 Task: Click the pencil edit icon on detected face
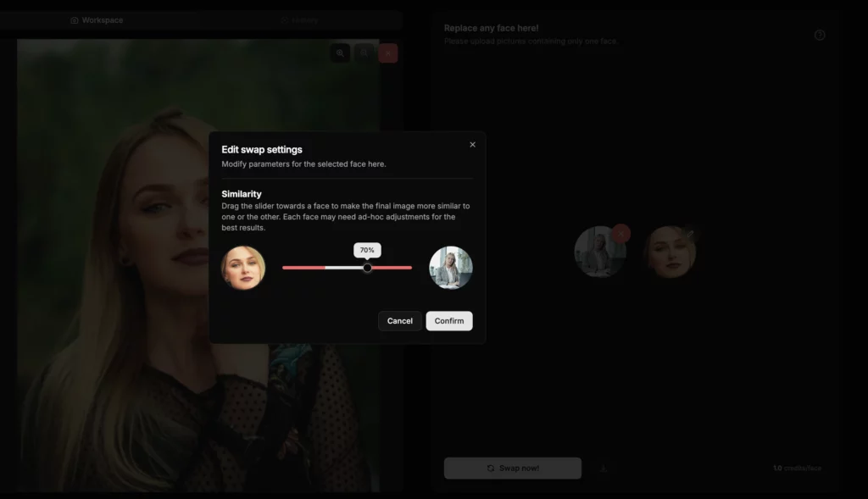coord(689,232)
